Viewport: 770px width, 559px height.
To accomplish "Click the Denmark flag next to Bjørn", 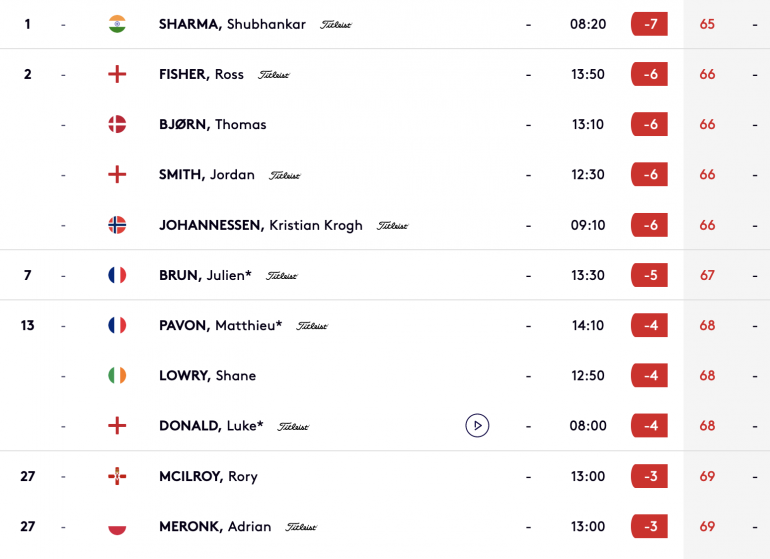I will (x=117, y=124).
